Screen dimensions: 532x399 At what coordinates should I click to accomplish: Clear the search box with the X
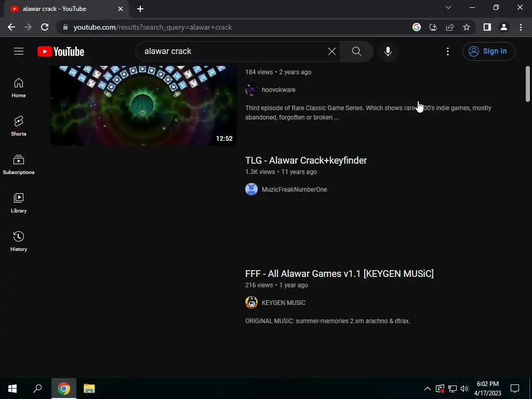332,51
